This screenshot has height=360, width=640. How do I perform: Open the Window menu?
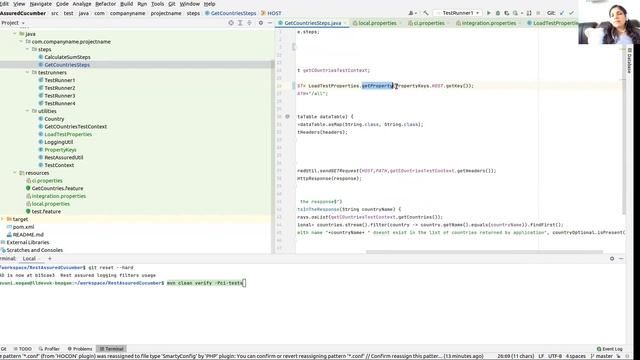click(190, 4)
